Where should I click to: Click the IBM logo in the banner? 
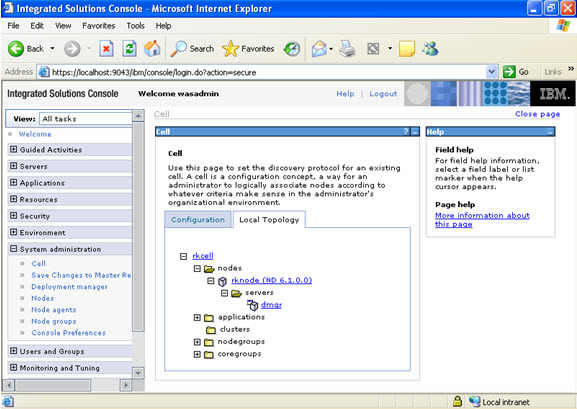[554, 94]
